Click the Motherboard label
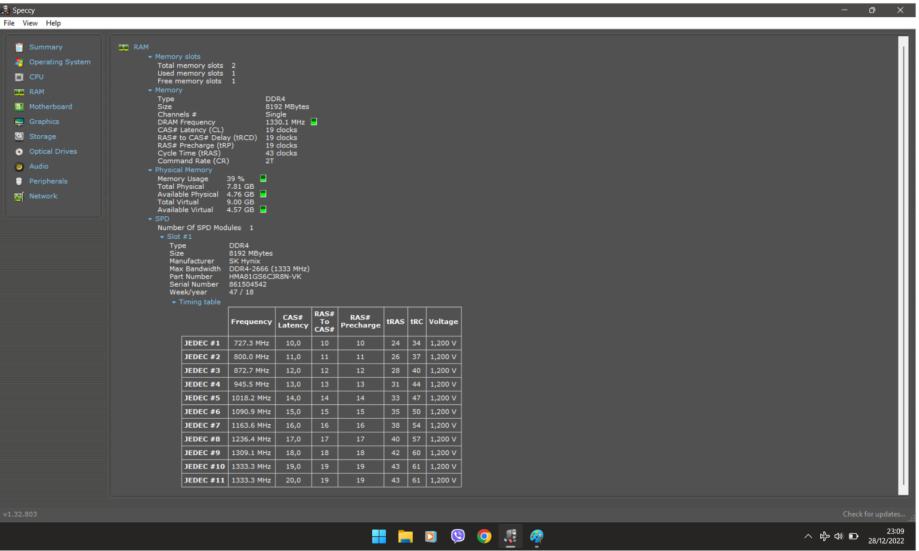 (x=50, y=107)
